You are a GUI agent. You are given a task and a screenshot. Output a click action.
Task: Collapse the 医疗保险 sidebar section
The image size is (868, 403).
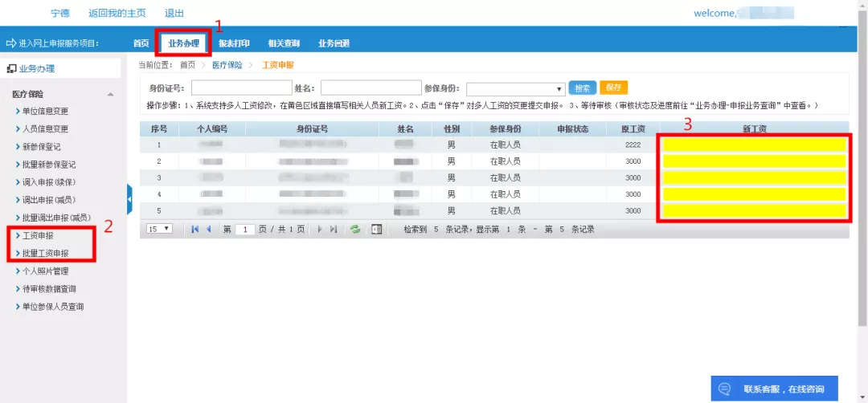click(110, 95)
